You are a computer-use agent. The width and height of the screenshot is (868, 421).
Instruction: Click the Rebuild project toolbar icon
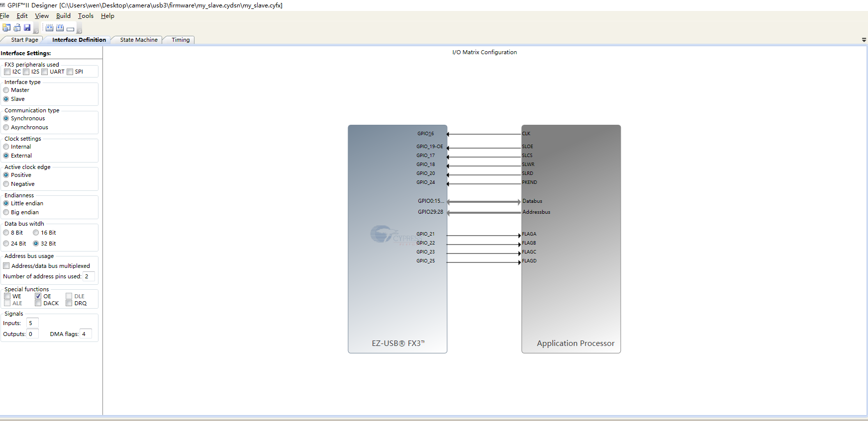tap(60, 28)
